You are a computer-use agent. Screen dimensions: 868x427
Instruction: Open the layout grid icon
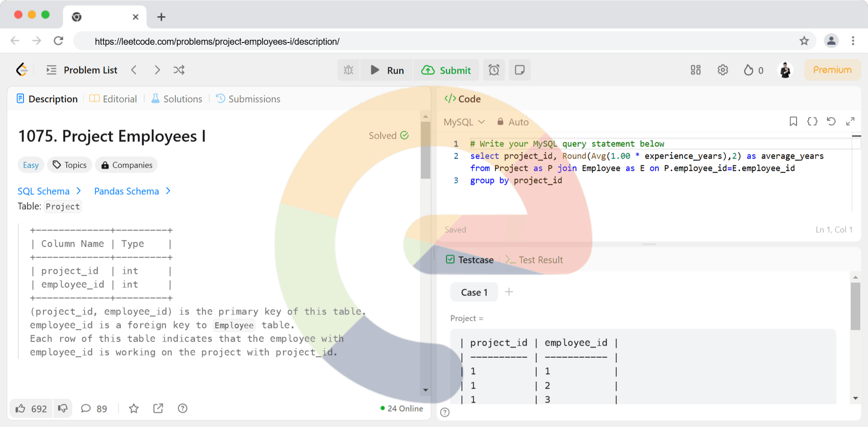point(695,70)
